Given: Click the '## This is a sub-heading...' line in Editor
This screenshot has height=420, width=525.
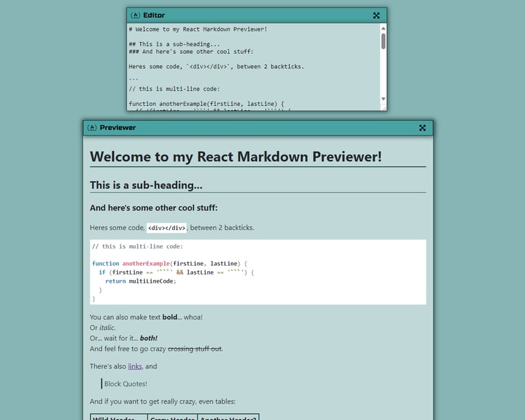Looking at the screenshot, I should 174,44.
